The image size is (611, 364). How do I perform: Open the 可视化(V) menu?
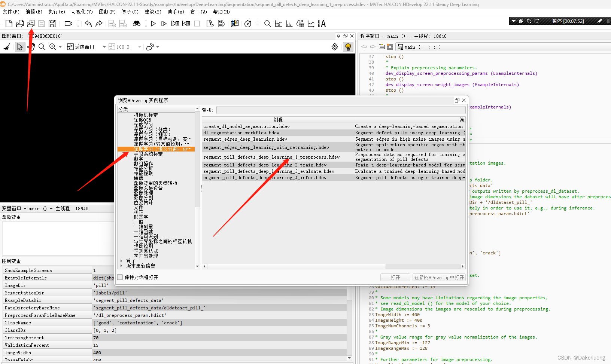click(x=82, y=12)
